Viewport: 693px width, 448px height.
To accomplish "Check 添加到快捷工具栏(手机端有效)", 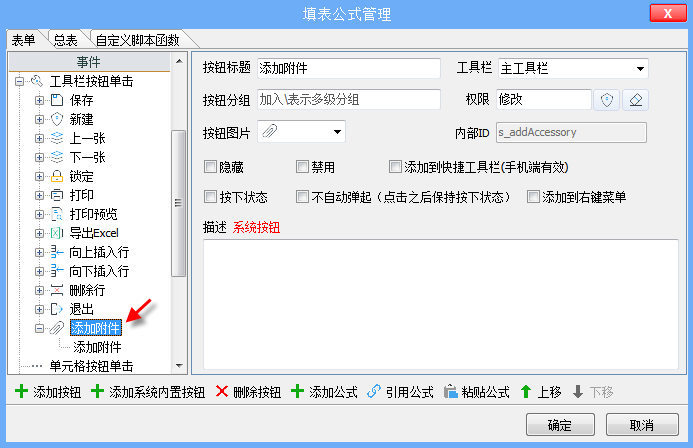I will tap(395, 167).
